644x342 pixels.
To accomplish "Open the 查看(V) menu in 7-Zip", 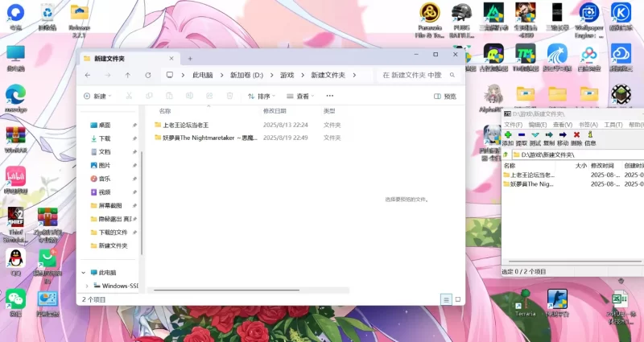I will click(x=563, y=125).
